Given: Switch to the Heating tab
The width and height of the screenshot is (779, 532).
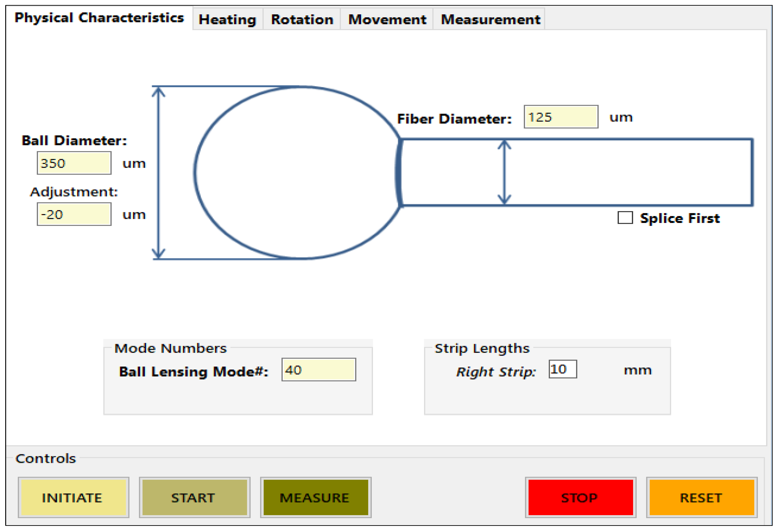Looking at the screenshot, I should click(227, 20).
